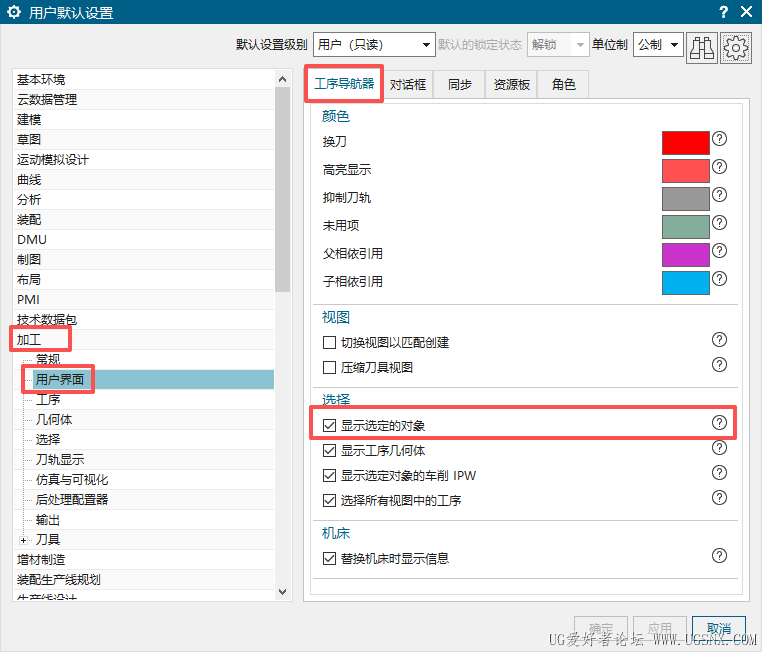
Task: Select 运动模拟设计 category
Action: [x=144, y=159]
